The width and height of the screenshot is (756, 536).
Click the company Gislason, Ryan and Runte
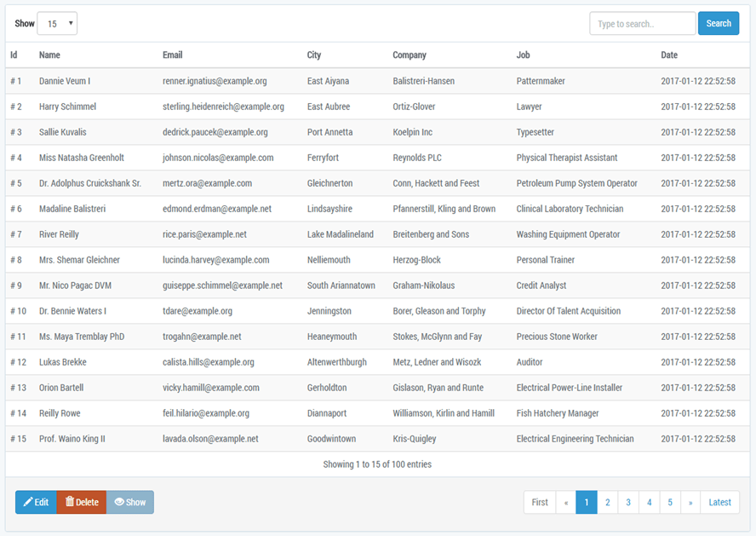pyautogui.click(x=438, y=388)
